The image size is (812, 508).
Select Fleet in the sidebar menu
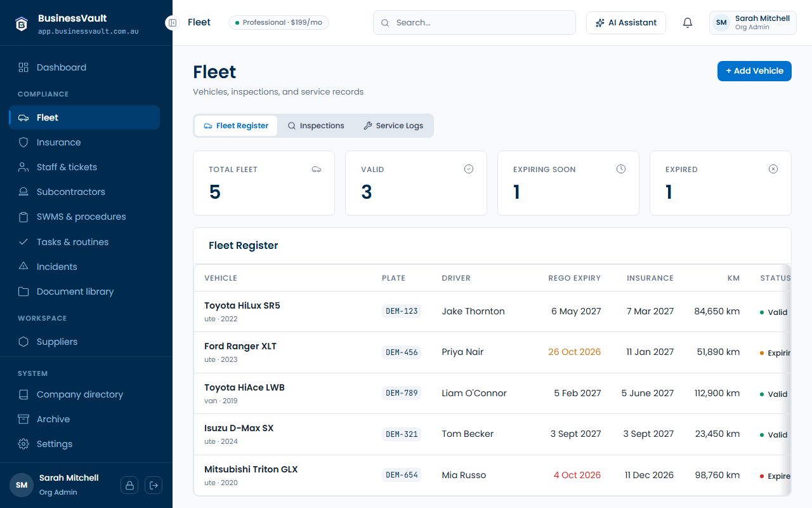pyautogui.click(x=84, y=117)
